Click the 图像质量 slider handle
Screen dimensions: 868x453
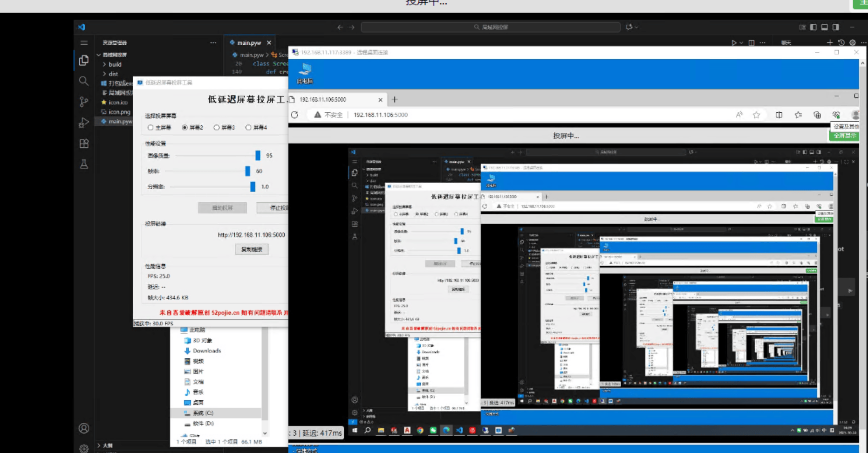click(x=258, y=155)
